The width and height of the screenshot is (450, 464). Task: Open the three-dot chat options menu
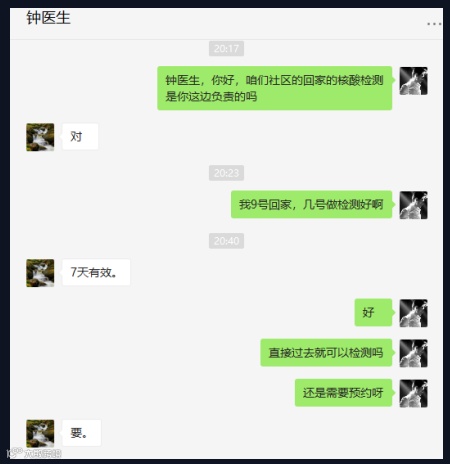(434, 24)
